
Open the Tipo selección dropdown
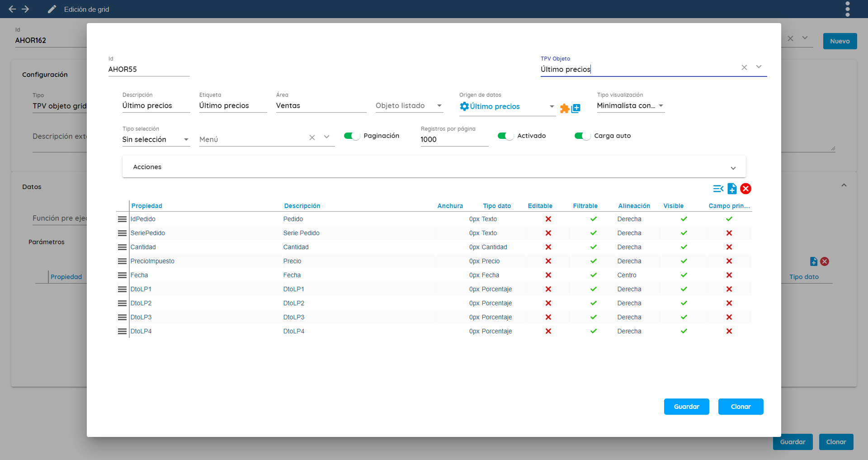click(x=156, y=139)
